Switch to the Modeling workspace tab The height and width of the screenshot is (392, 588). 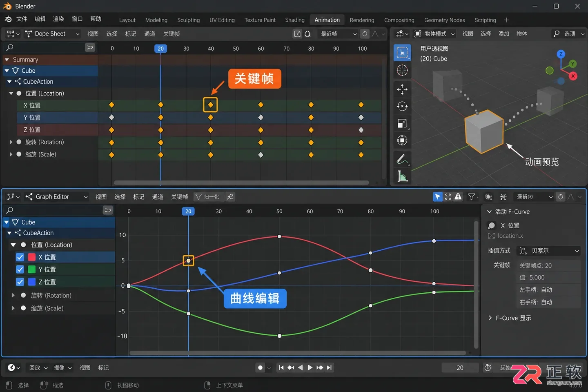156,20
